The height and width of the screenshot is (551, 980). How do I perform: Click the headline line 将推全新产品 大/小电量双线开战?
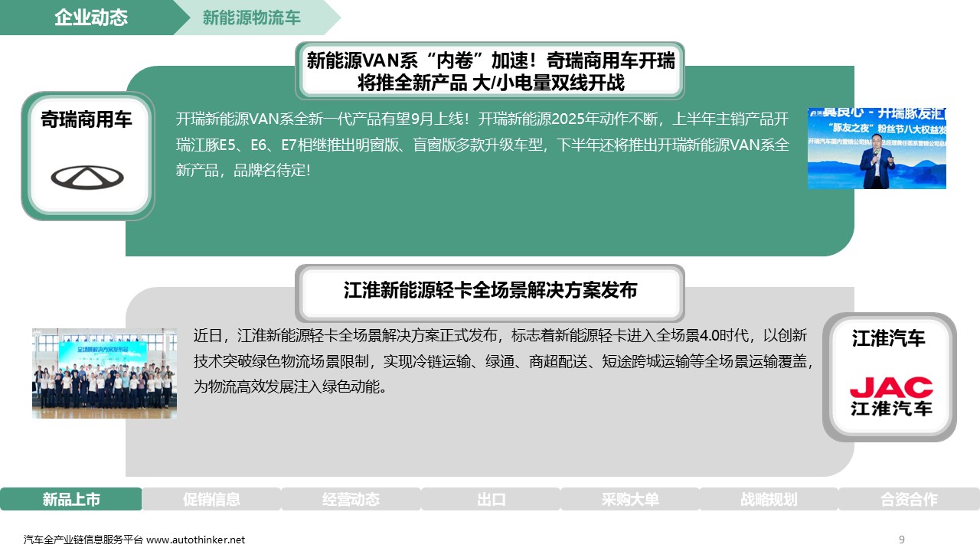coord(491,83)
